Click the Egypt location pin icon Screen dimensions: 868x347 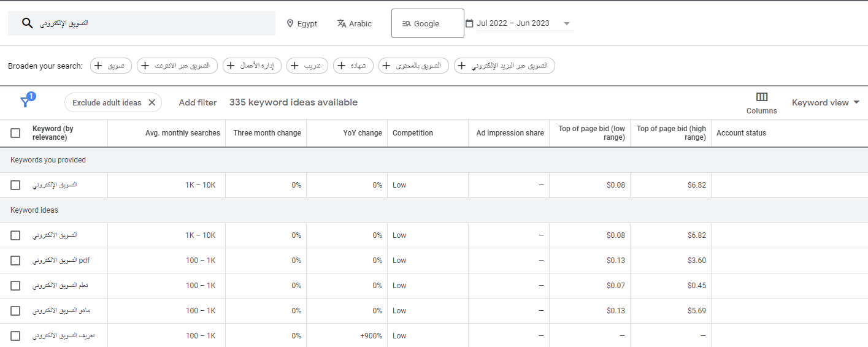290,23
